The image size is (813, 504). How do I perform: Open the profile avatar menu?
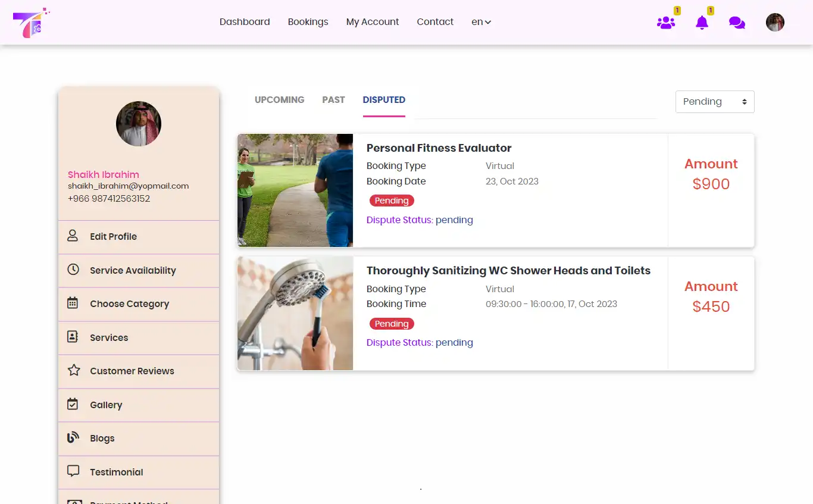(775, 22)
